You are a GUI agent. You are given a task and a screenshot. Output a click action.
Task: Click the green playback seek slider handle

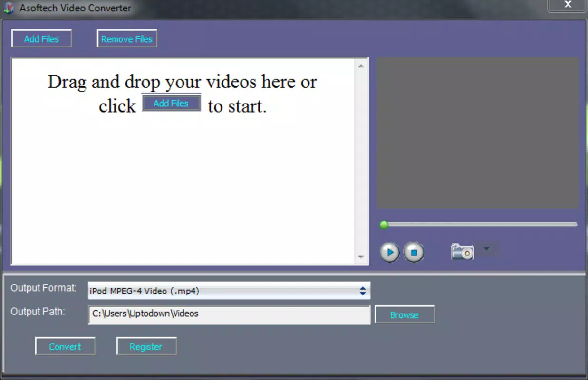coord(384,225)
